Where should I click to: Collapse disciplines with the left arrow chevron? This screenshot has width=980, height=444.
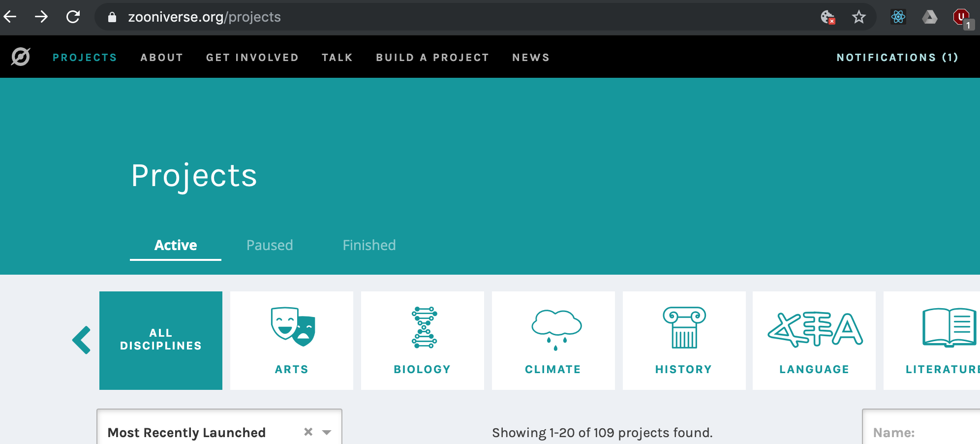click(x=82, y=340)
